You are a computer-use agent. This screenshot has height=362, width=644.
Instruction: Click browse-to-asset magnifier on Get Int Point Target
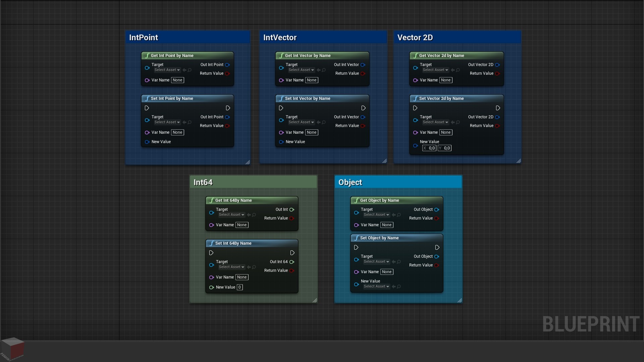click(x=190, y=70)
